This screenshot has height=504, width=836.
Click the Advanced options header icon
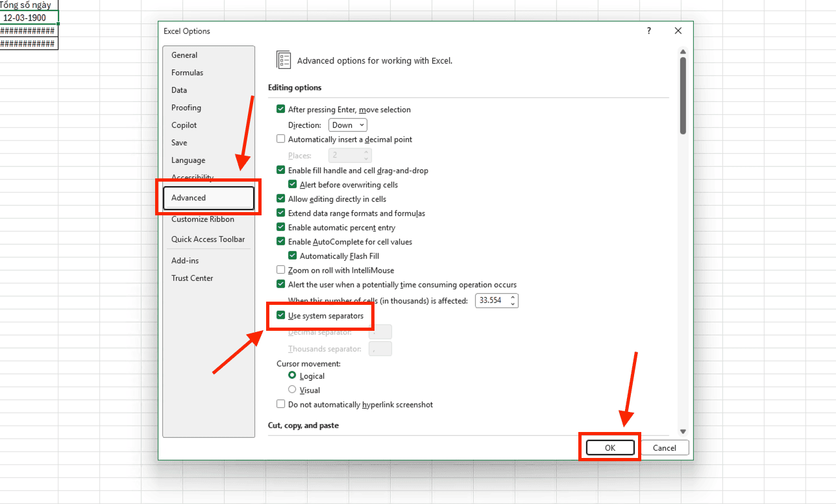284,60
